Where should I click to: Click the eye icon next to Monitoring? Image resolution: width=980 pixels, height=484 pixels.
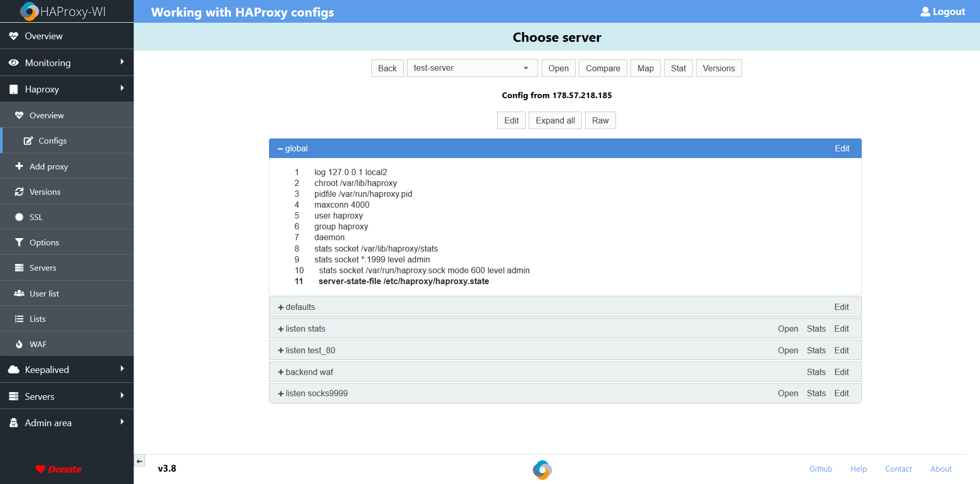tap(14, 63)
